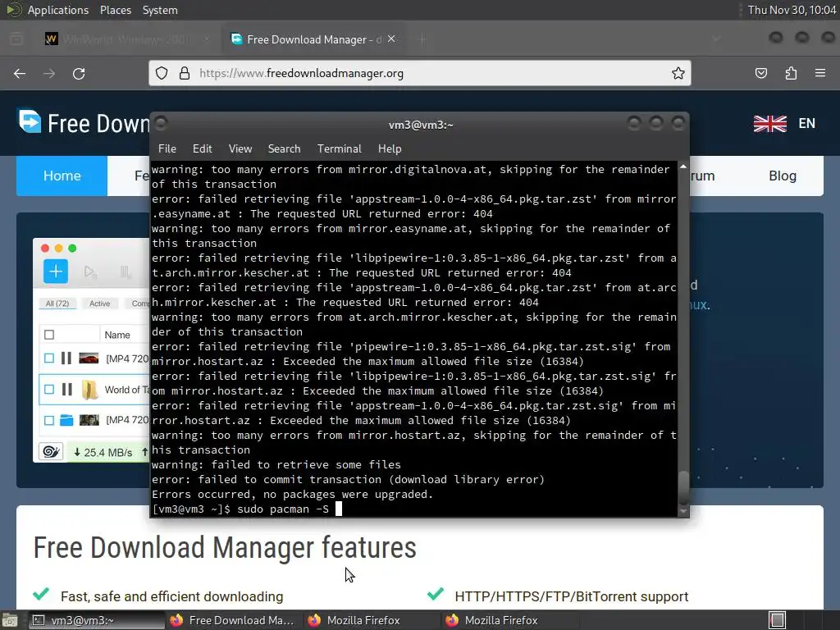Tick the World of Ta row checkbox
The width and height of the screenshot is (840, 630).
coord(49,390)
